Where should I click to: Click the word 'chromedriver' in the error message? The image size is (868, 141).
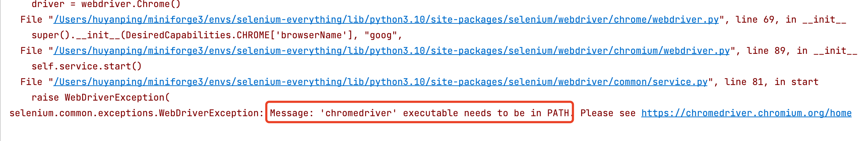359,113
